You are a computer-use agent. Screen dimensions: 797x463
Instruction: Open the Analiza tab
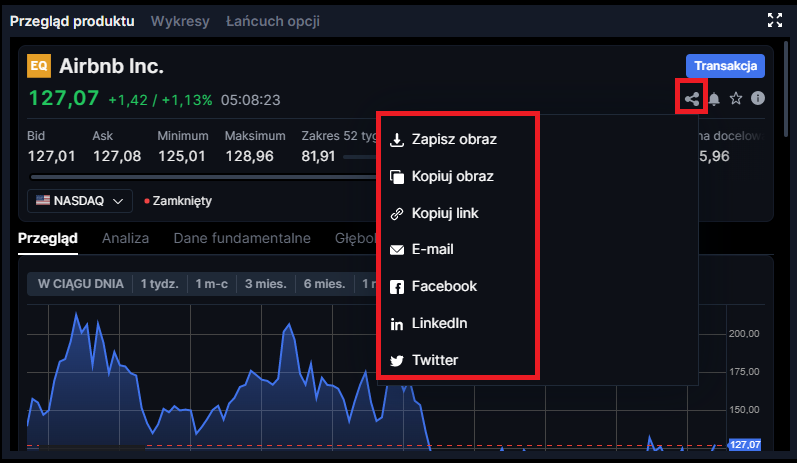(x=126, y=238)
